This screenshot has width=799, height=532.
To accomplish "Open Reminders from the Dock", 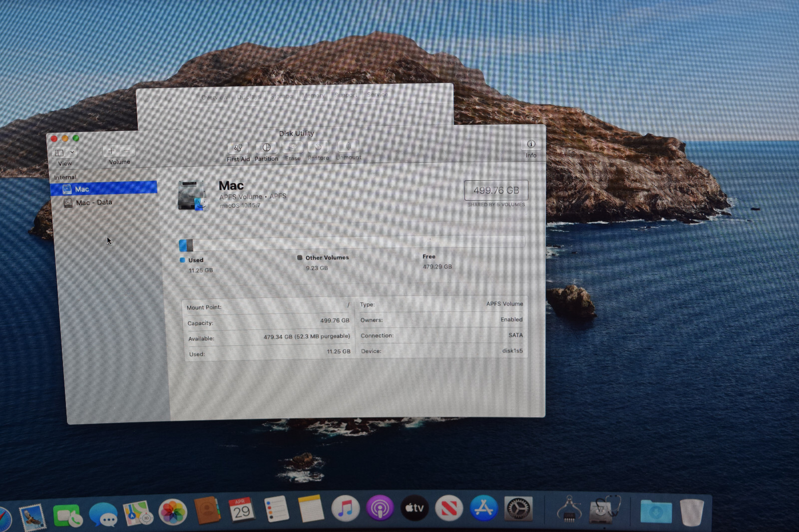I will [276, 509].
